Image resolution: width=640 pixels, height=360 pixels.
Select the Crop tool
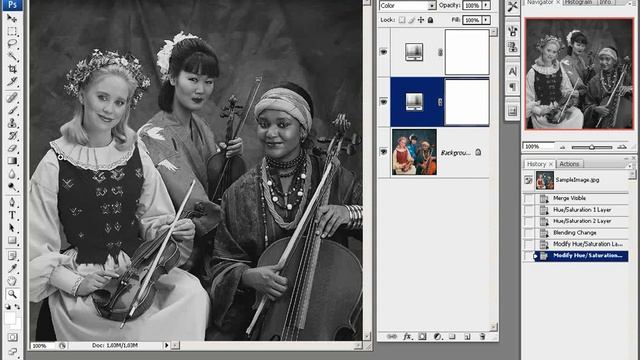[12, 69]
